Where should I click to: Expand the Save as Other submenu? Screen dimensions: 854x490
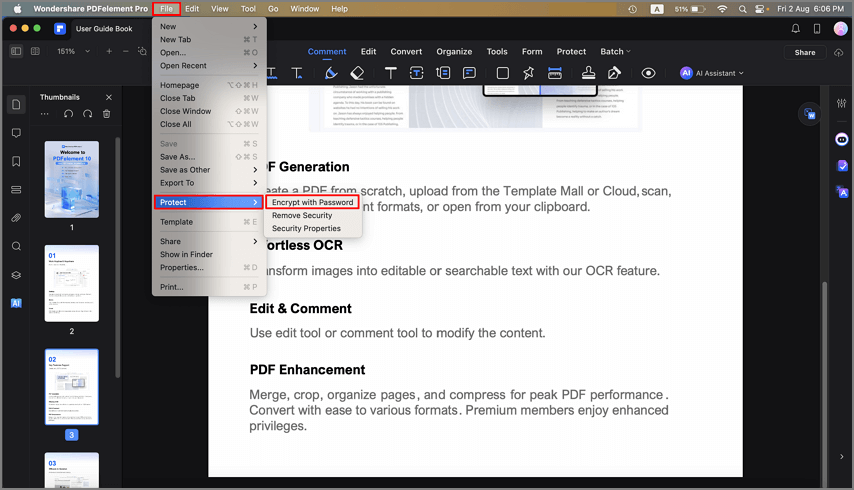tap(209, 170)
